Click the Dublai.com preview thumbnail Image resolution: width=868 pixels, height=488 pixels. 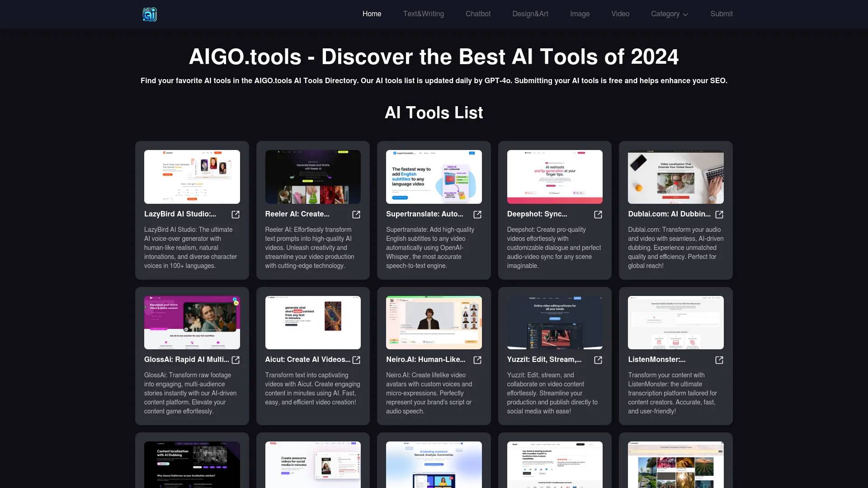click(676, 177)
